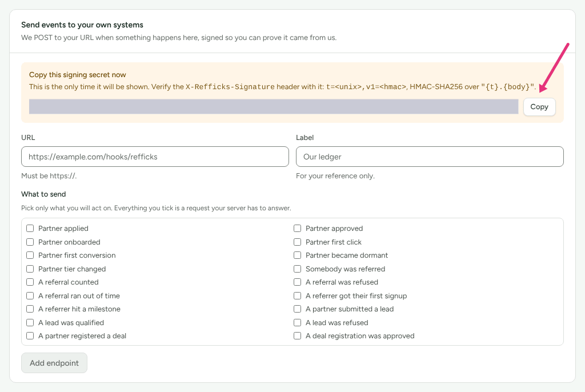Check A deal registration was approved
The height and width of the screenshot is (392, 585).
click(297, 335)
